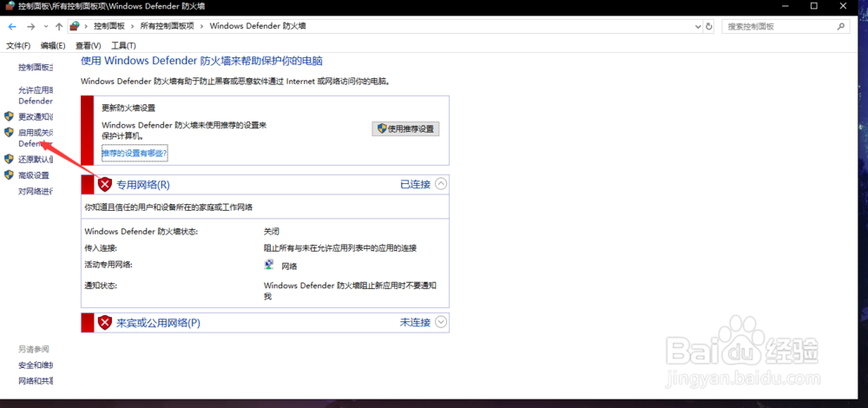Click 来宾或公用网络(P) section heading
868x408 pixels.
[x=158, y=323]
